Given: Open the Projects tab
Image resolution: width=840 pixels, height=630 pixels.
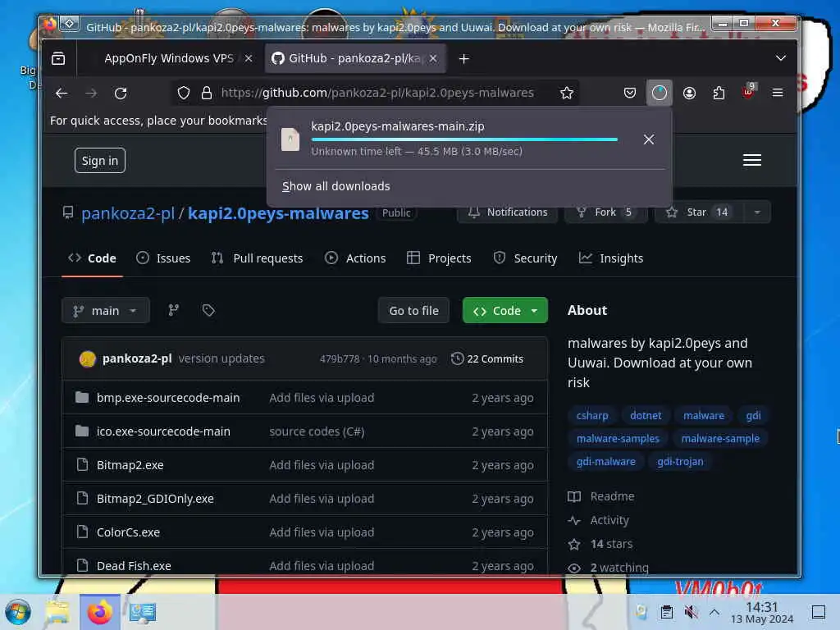Looking at the screenshot, I should 440,258.
